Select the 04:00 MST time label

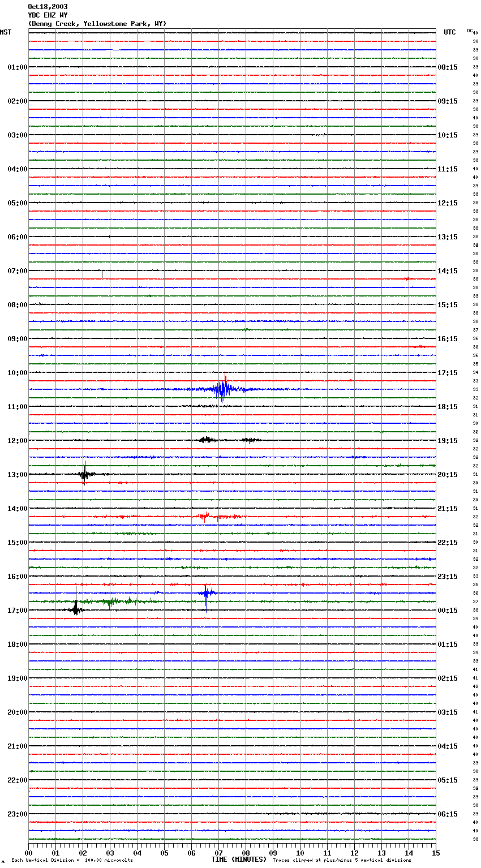[18, 169]
